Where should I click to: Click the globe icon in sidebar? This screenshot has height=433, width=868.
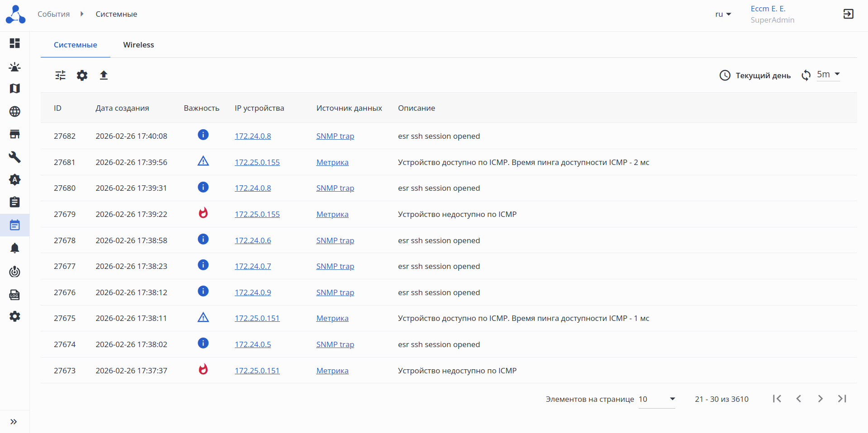point(15,112)
